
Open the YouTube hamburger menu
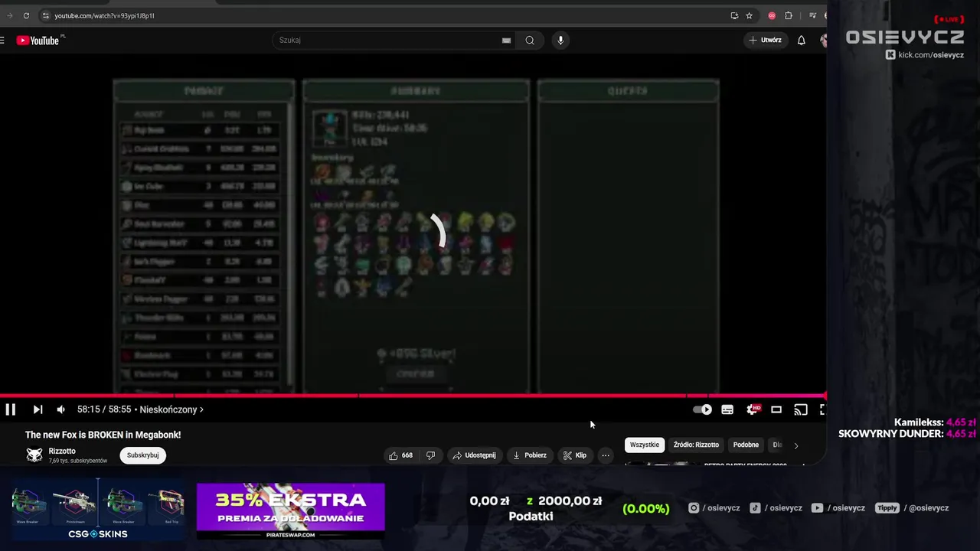3,41
